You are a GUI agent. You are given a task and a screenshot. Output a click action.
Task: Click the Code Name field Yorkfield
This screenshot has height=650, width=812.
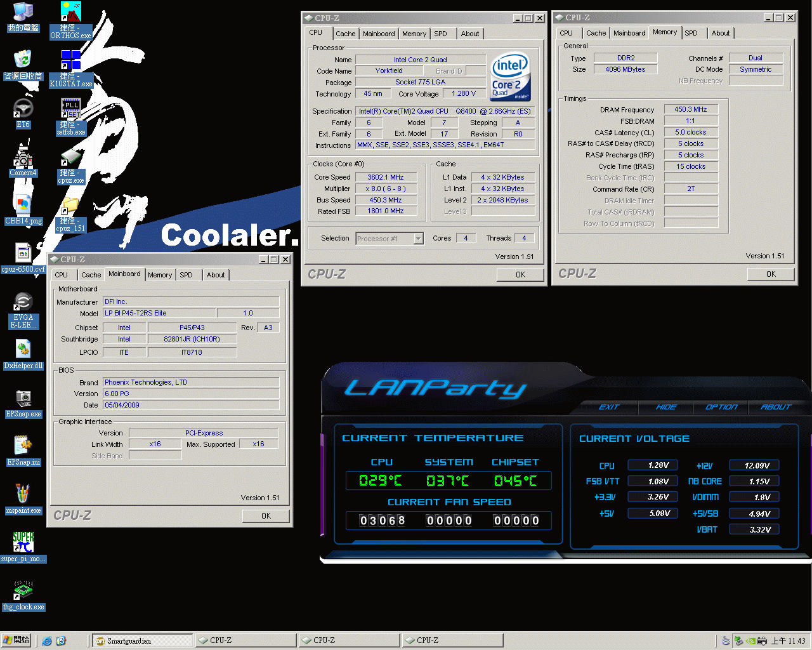pos(389,70)
